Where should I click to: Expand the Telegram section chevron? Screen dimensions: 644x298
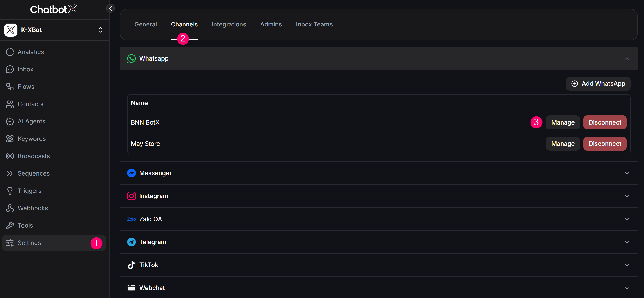click(x=627, y=242)
